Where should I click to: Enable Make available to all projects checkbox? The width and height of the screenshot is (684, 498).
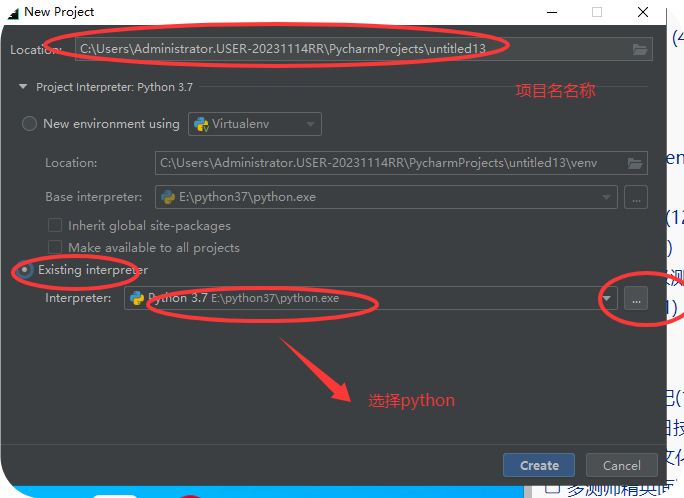55,247
